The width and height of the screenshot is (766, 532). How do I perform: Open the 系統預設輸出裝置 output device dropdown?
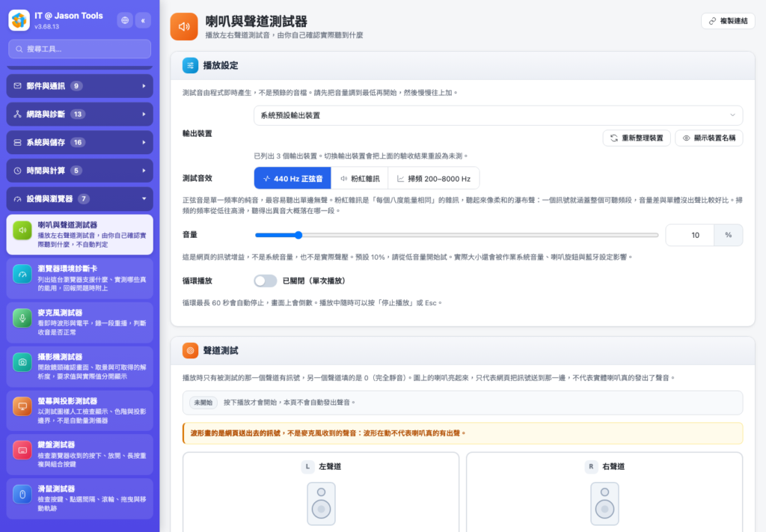point(498,115)
